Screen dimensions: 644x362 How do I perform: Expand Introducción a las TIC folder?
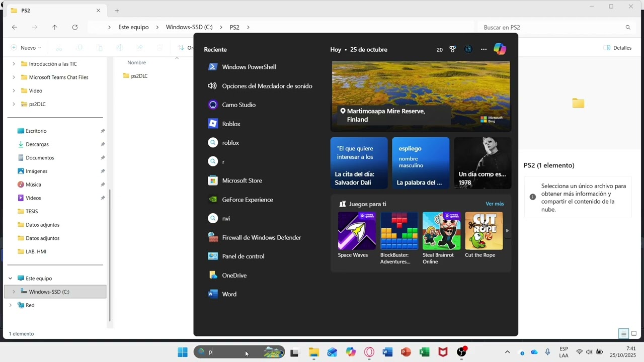coord(14,64)
